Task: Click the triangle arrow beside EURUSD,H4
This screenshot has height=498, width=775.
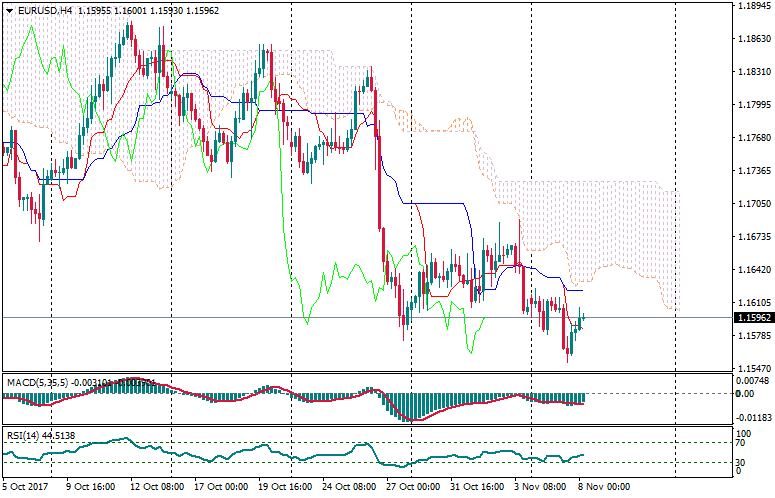Action: pos(9,10)
